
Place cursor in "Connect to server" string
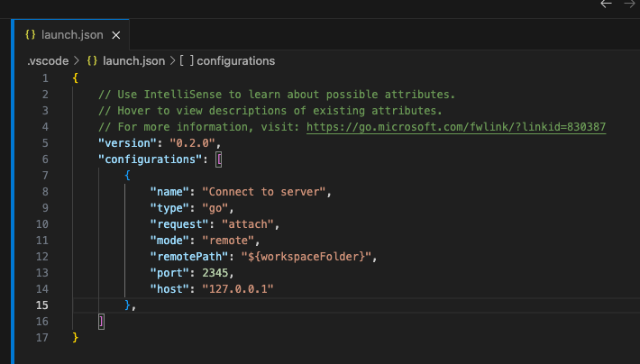pyautogui.click(x=268, y=192)
